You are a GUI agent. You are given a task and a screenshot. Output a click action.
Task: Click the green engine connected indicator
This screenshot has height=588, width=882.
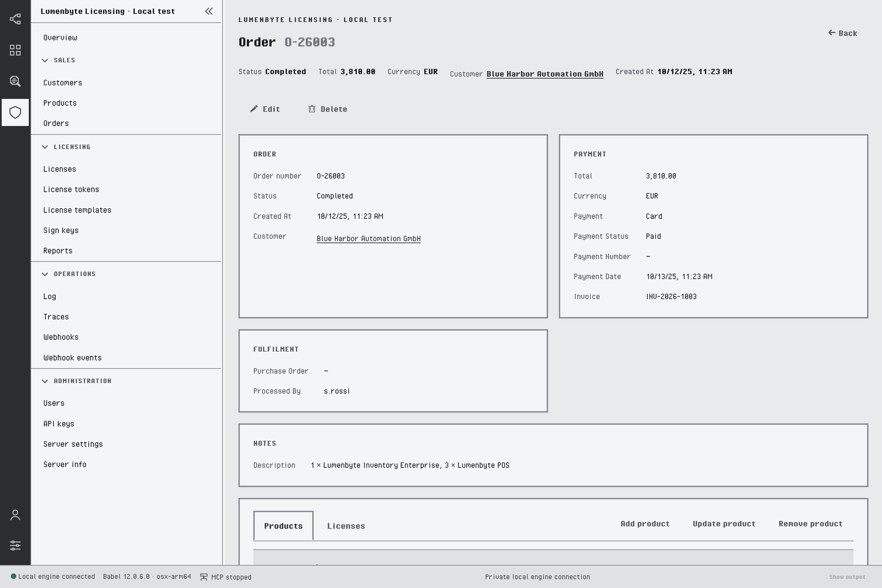click(x=14, y=576)
